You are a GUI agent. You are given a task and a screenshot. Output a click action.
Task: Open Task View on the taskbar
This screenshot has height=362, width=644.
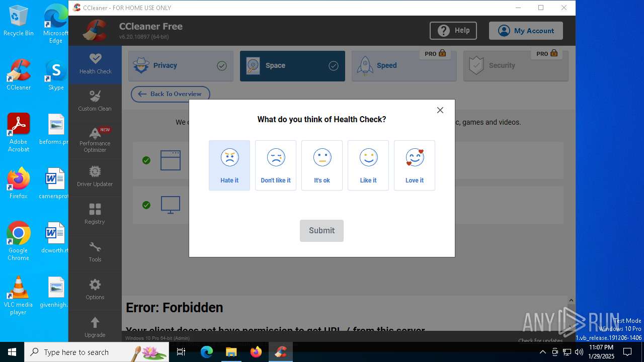coord(182,352)
